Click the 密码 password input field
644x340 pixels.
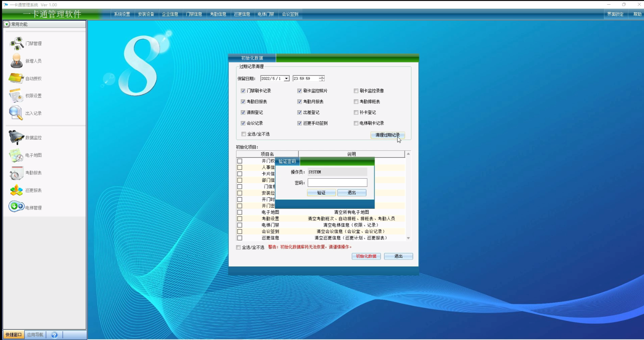[337, 183]
